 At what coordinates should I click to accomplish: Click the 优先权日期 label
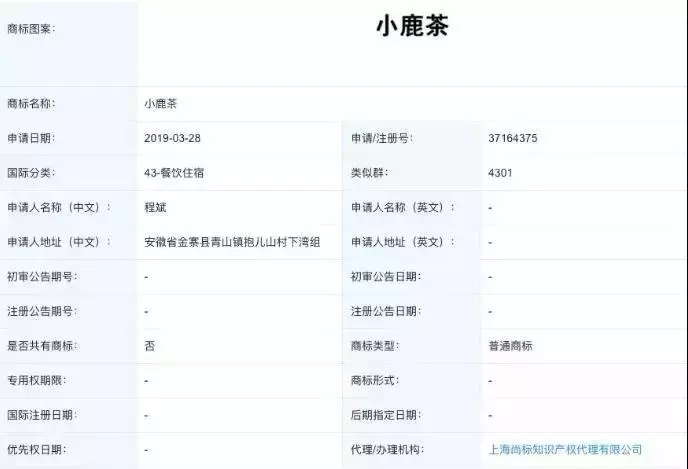coord(36,449)
